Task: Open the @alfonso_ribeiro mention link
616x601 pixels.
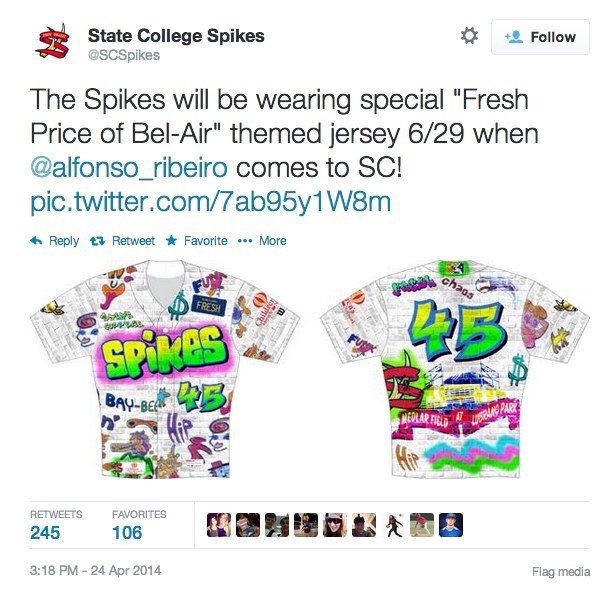Action: pyautogui.click(x=129, y=168)
